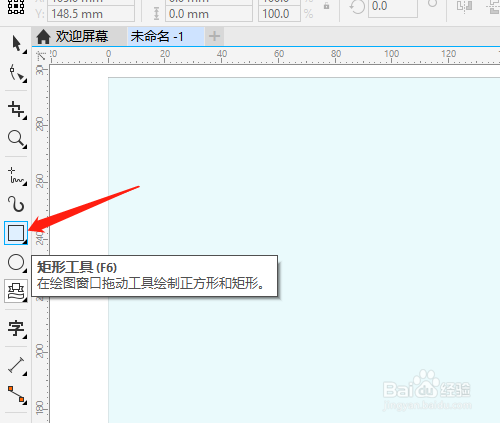Click the vertical ruler at 260
Image resolution: width=500 pixels, height=423 pixels.
pos(41,181)
